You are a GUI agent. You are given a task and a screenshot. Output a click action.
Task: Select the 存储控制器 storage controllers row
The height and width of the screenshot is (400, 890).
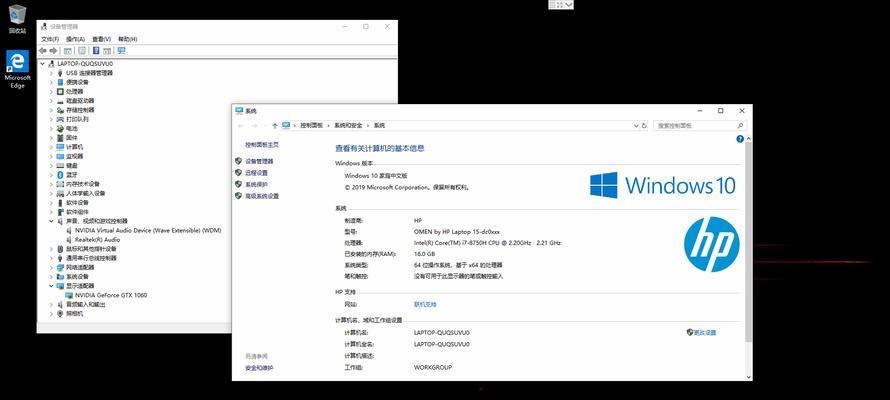(x=80, y=110)
